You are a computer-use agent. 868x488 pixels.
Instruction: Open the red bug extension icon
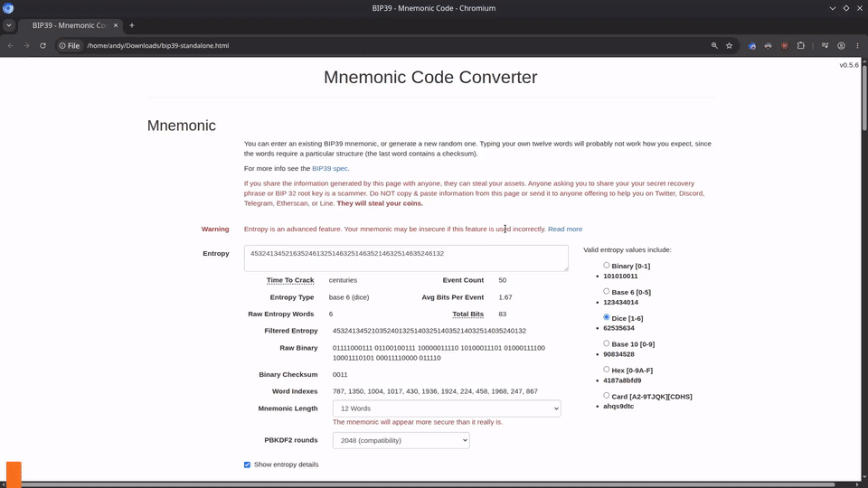click(785, 46)
